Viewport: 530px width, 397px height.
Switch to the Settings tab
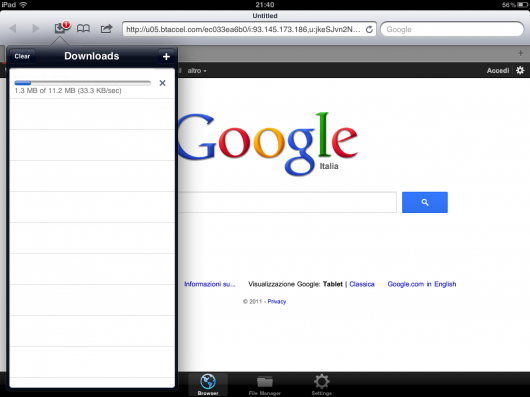coord(321,385)
